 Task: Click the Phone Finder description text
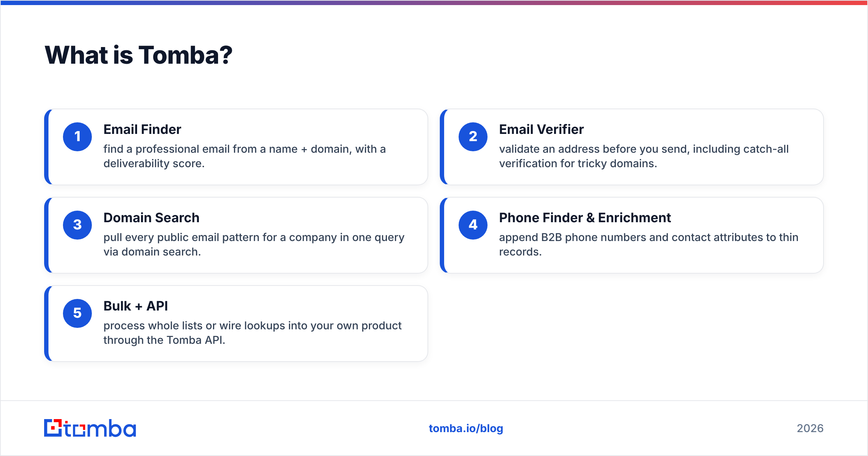coord(648,245)
